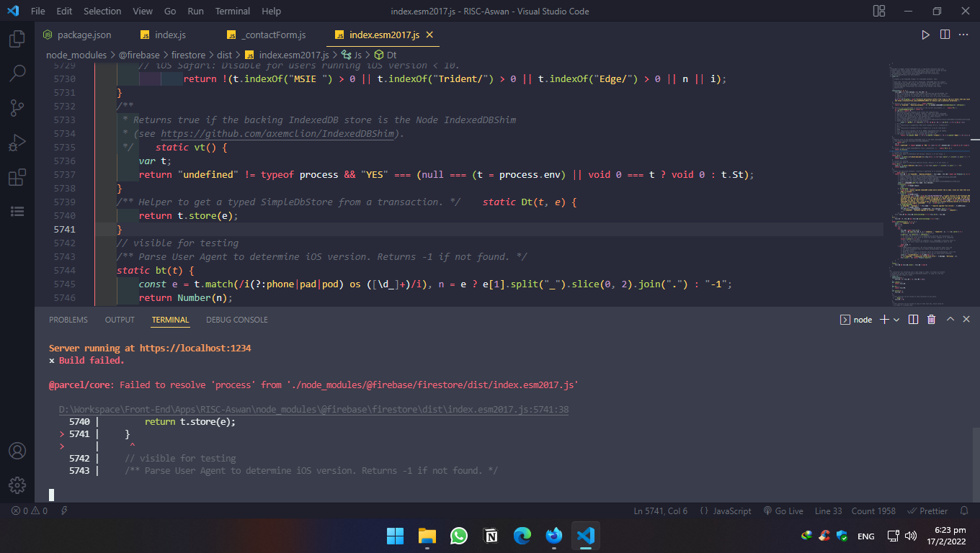The width and height of the screenshot is (980, 553).
Task: Click the Line 33 status item
Action: [x=828, y=511]
